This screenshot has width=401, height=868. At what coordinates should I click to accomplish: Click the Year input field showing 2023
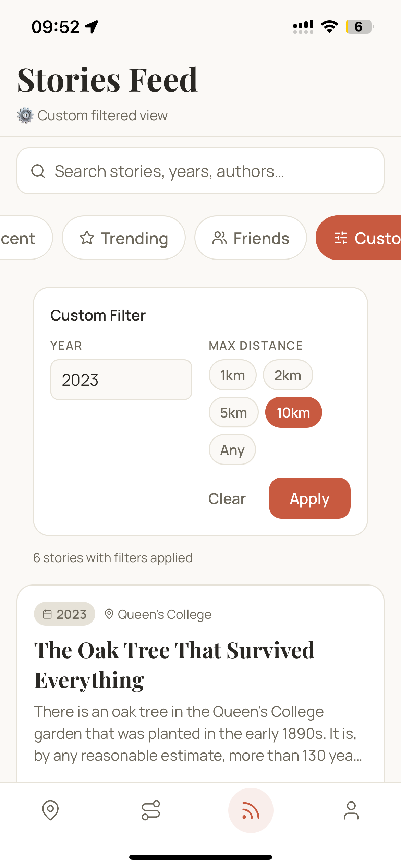(x=121, y=380)
